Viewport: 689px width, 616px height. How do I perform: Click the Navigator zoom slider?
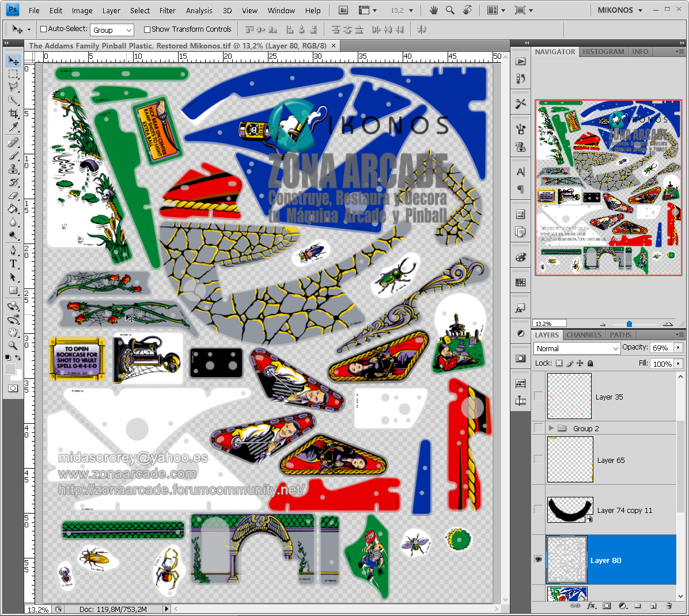(629, 324)
